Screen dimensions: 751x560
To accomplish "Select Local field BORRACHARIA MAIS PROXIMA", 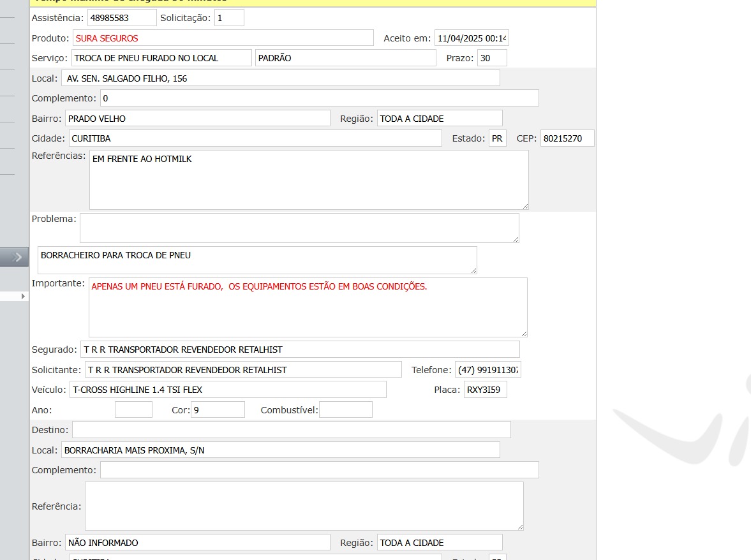I will pyautogui.click(x=281, y=450).
